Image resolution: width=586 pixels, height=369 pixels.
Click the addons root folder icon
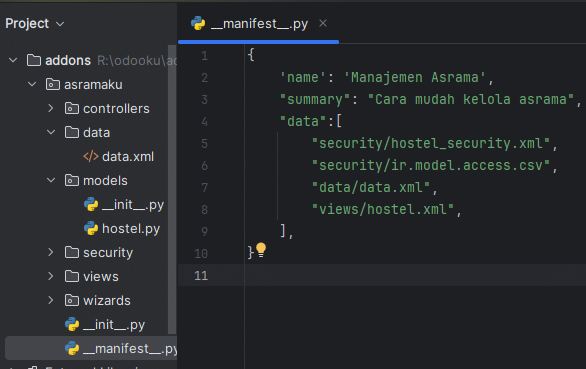tap(34, 60)
